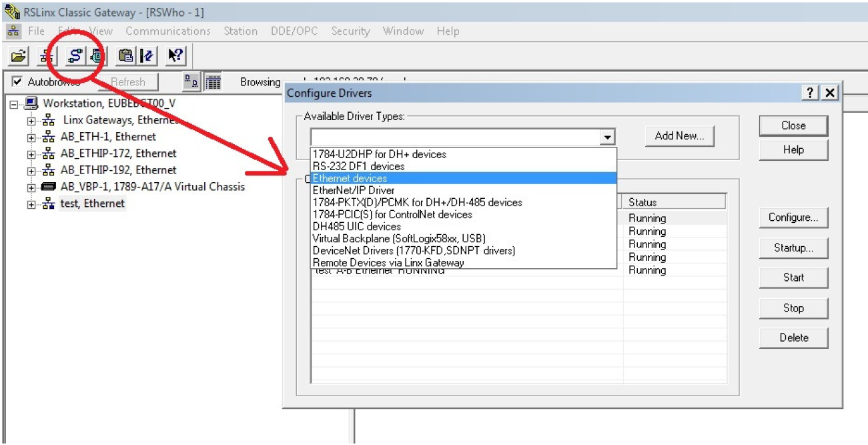This screenshot has height=445, width=868.
Task: Open the Driver Diagnostics toolbar icon
Action: point(97,57)
